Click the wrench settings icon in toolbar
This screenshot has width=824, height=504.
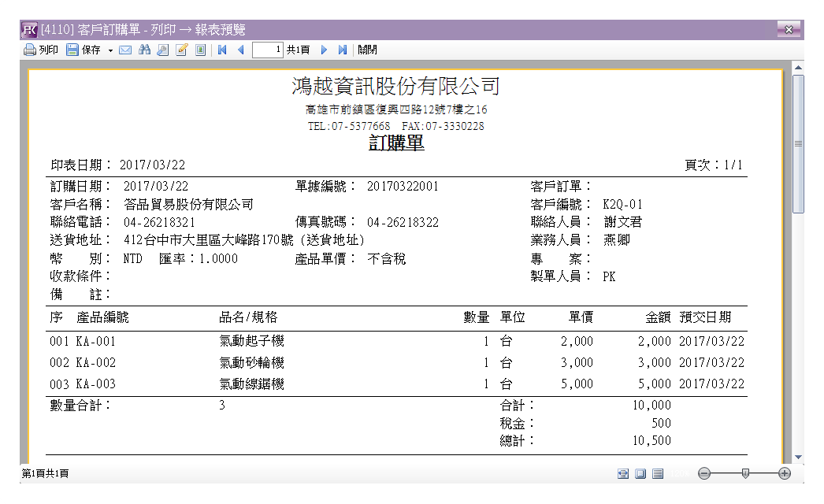click(162, 50)
